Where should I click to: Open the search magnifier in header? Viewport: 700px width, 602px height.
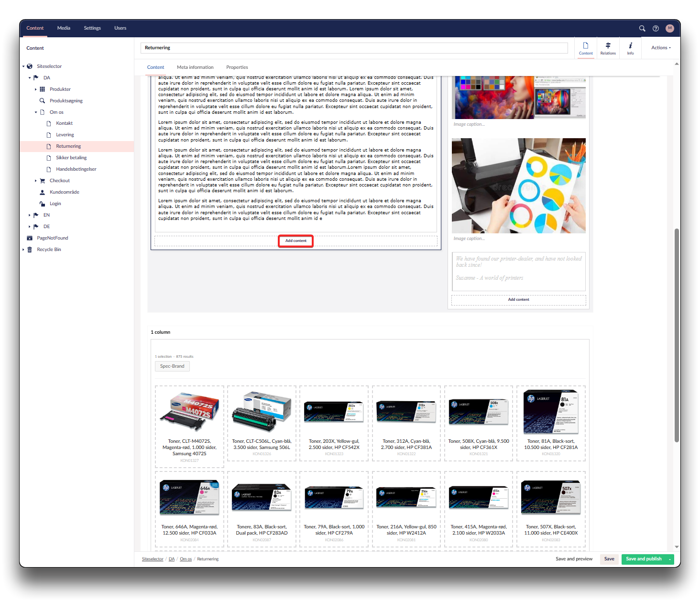point(642,28)
